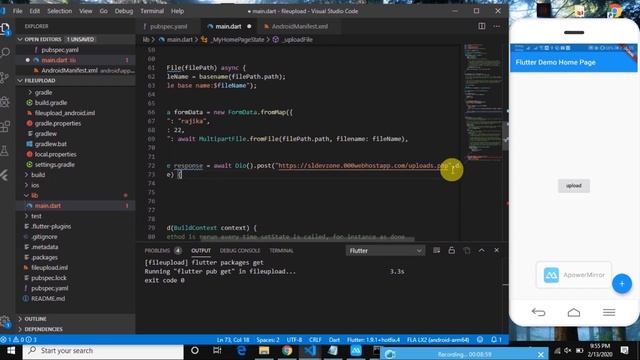Open build.gradle in the explorer
Image resolution: width=640 pixels, height=360 pixels.
(x=76, y=102)
